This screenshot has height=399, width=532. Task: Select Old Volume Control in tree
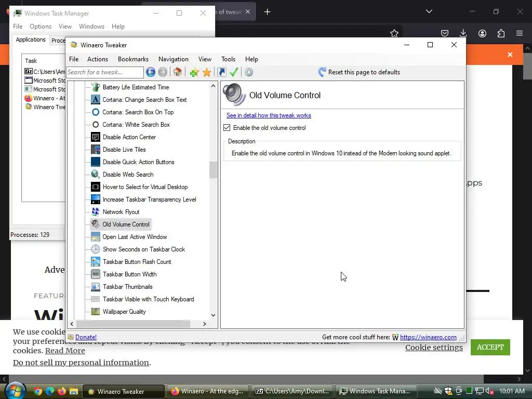pyautogui.click(x=126, y=224)
